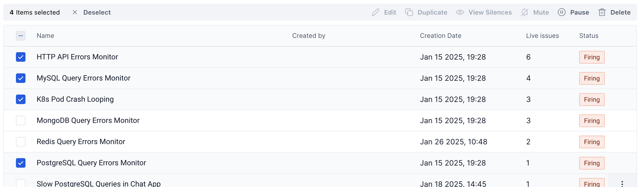The image size is (644, 187).
Task: Click the Delete trash icon
Action: tap(602, 12)
